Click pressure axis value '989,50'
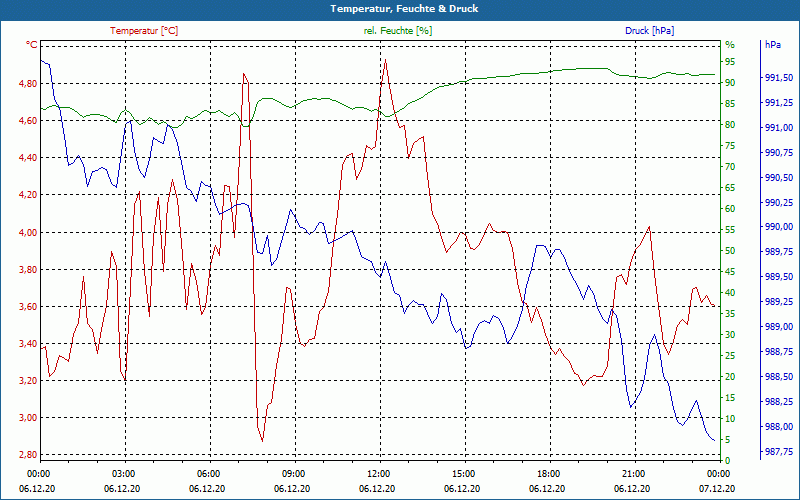 click(779, 277)
